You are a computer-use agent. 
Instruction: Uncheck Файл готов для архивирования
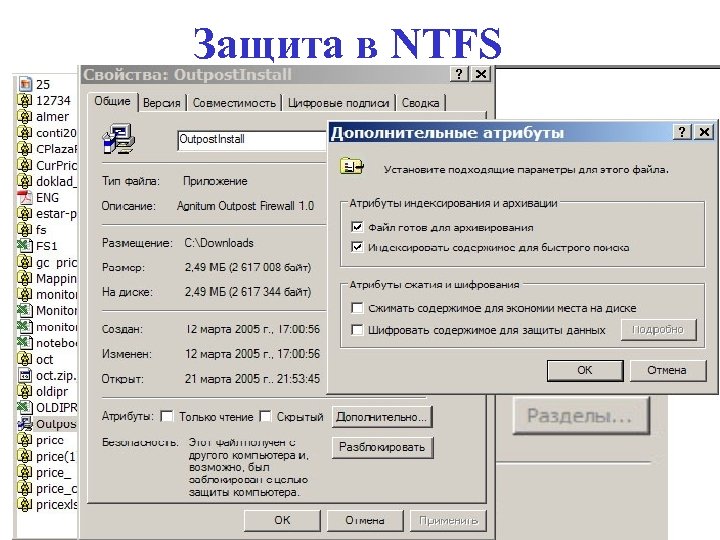coord(357,227)
